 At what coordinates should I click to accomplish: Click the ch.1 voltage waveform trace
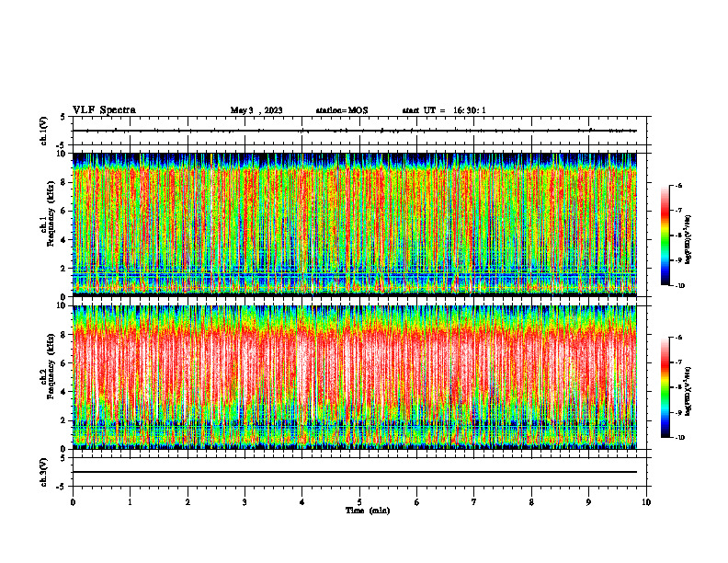pos(355,131)
